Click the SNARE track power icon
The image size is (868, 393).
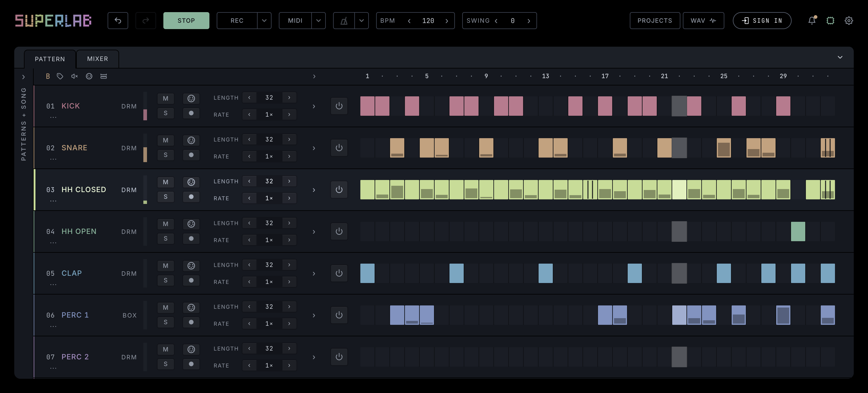click(x=339, y=148)
